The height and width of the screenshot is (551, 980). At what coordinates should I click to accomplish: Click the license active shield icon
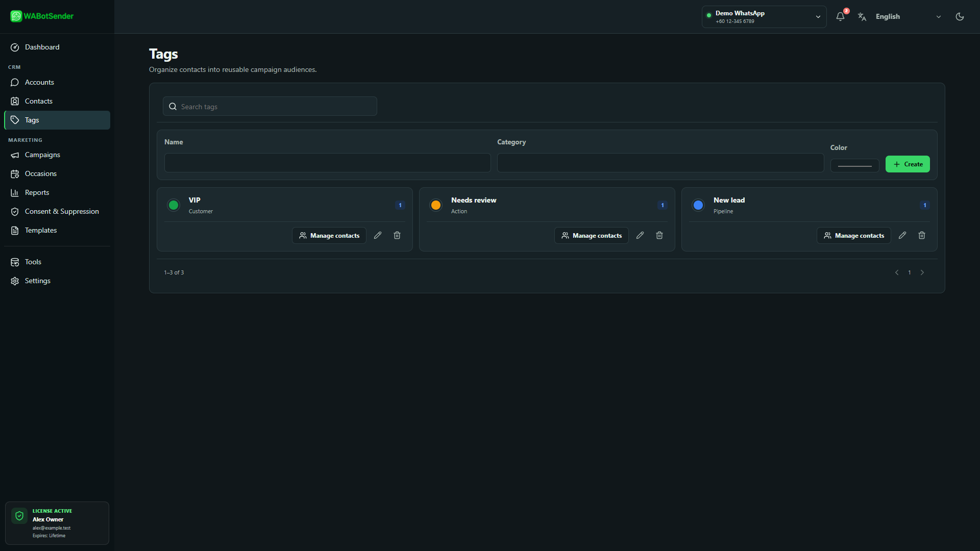point(19,516)
